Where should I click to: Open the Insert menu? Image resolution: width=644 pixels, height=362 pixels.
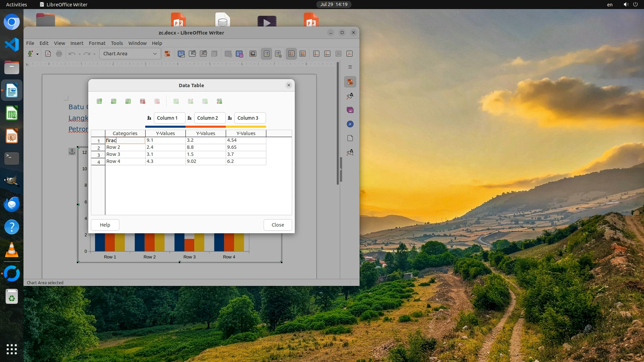[76, 43]
